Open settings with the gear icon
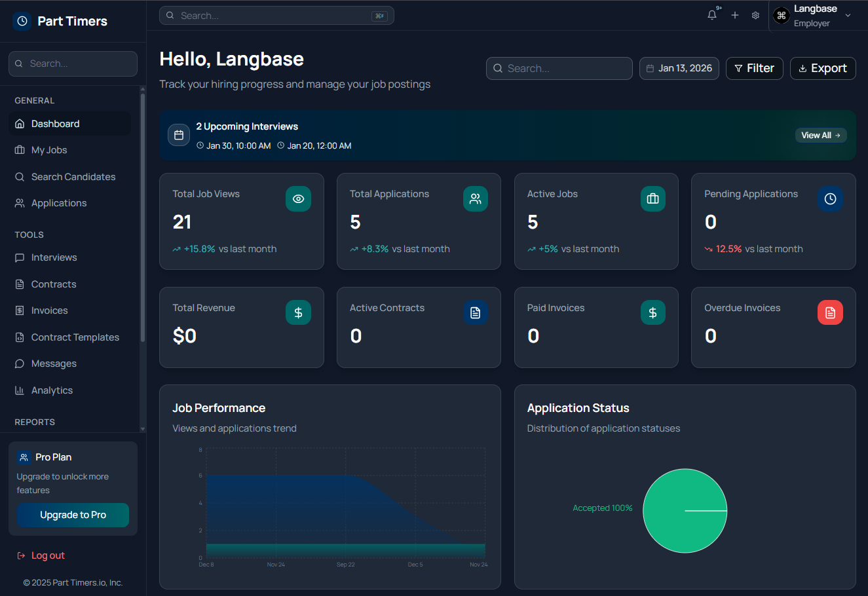The image size is (868, 596). 755,14
